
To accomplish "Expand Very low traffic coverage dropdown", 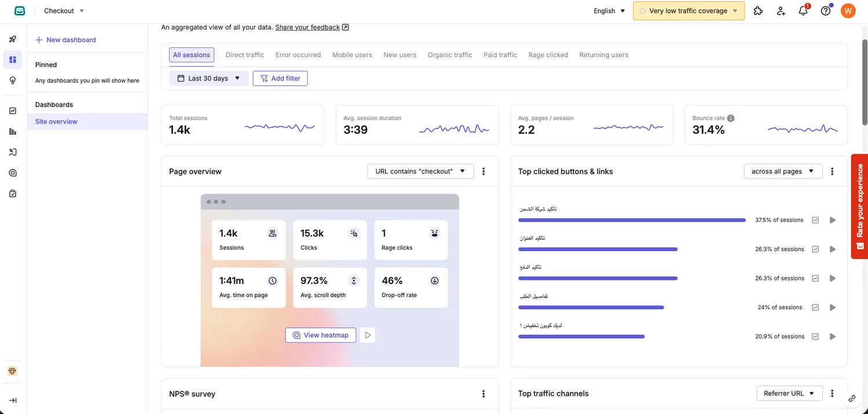I will [689, 10].
